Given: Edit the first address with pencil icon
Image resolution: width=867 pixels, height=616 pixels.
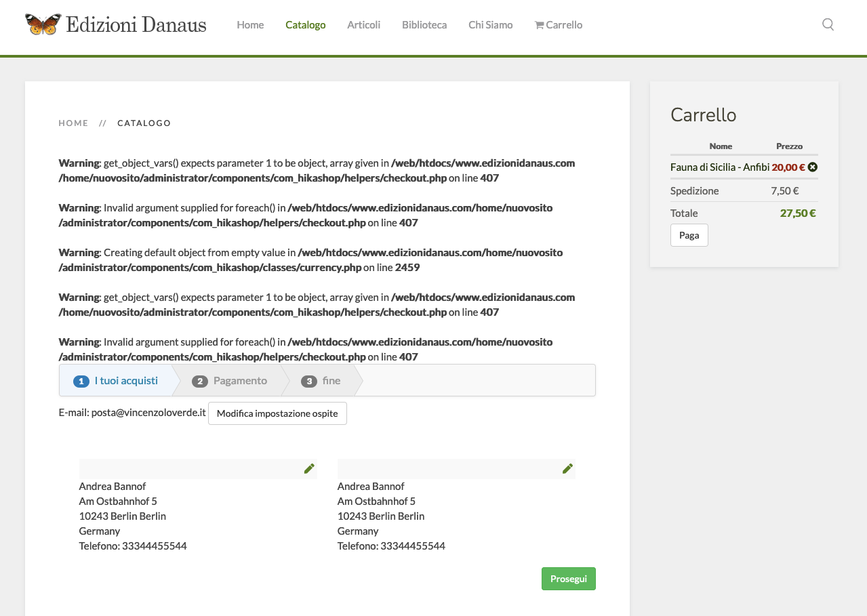Looking at the screenshot, I should (309, 468).
